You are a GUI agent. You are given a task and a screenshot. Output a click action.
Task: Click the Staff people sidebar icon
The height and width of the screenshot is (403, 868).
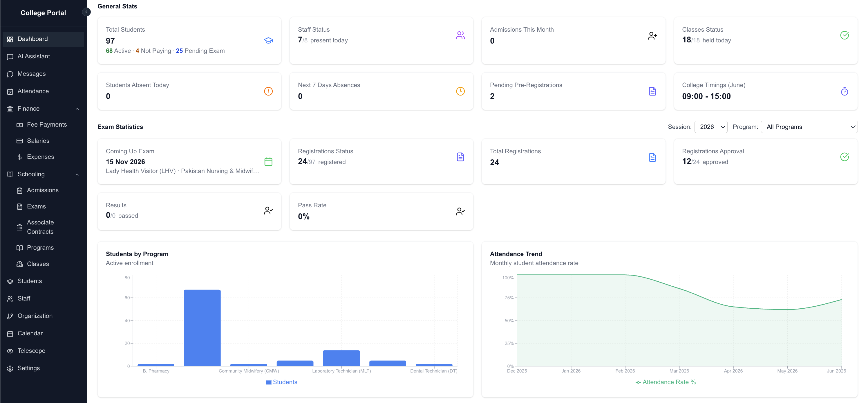pos(10,299)
